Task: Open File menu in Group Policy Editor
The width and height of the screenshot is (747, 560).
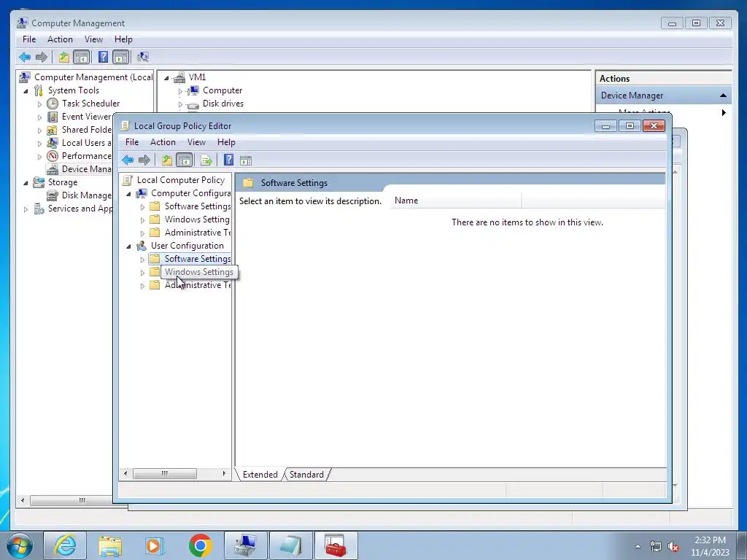Action: (x=132, y=142)
